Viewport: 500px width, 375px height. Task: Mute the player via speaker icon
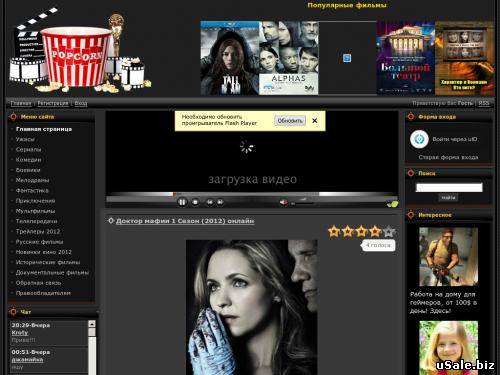coord(283,202)
